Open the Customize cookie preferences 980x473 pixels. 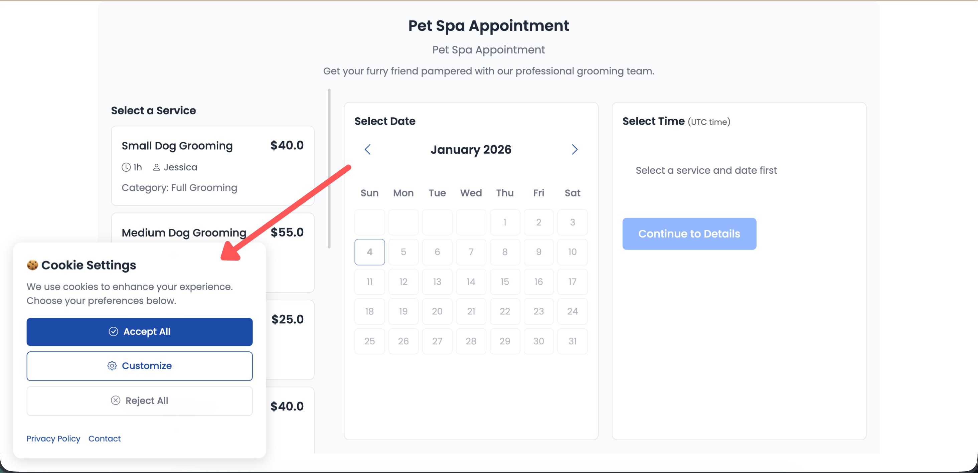140,366
